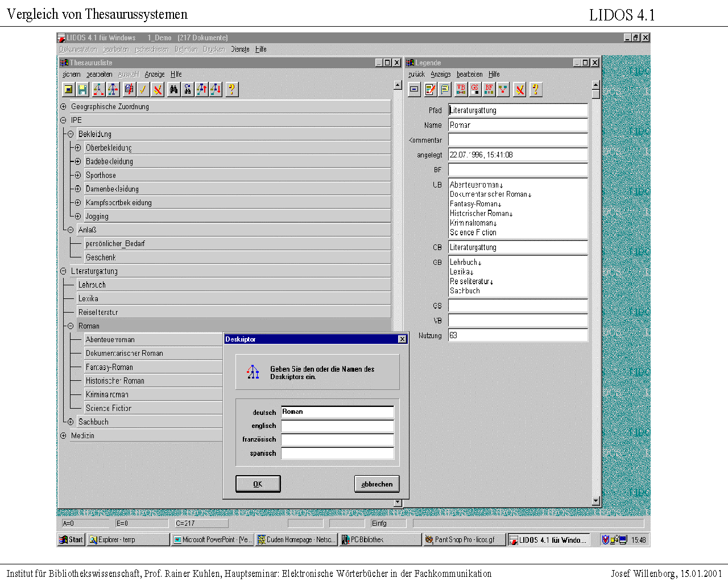Image resolution: width=728 pixels, height=582 pixels.
Task: Click the yellow checkmark icon in Thesaurusliste toolbar
Action: (x=143, y=89)
